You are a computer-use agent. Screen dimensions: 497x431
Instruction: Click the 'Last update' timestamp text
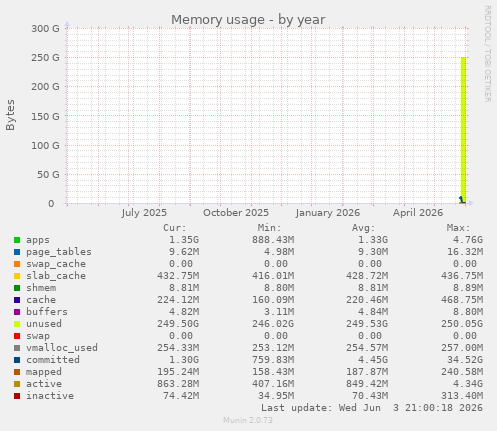[372, 408]
